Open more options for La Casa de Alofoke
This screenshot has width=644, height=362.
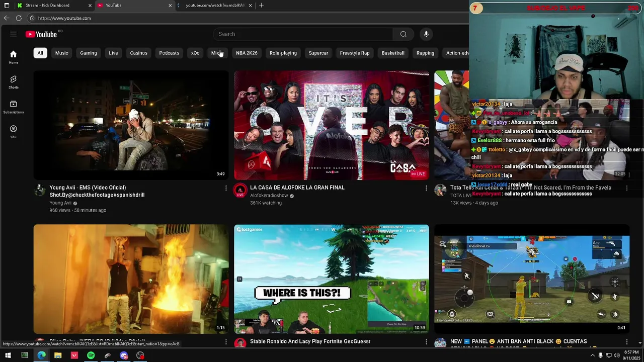pyautogui.click(x=426, y=188)
